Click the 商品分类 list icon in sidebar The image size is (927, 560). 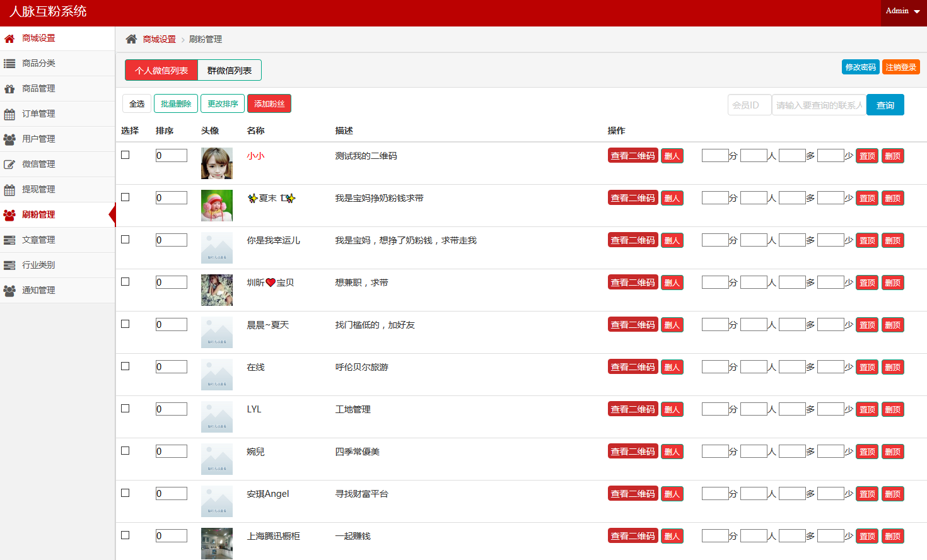coord(9,64)
